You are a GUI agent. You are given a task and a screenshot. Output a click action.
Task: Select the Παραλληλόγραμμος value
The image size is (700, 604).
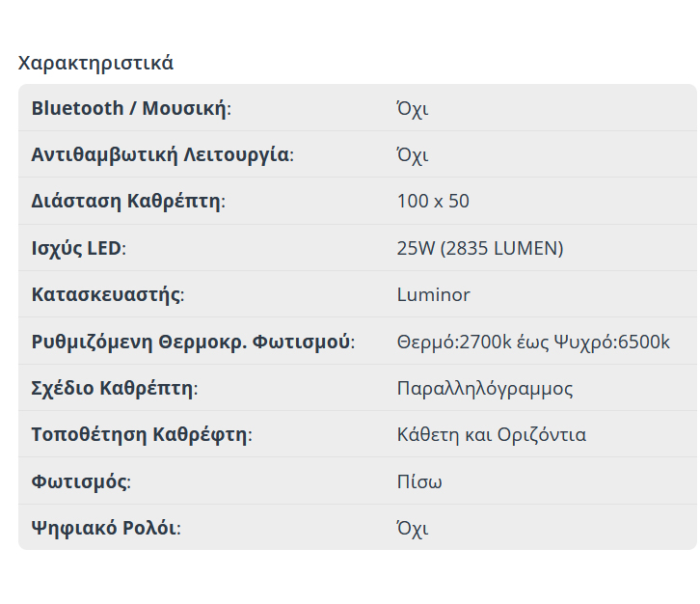coord(485,389)
